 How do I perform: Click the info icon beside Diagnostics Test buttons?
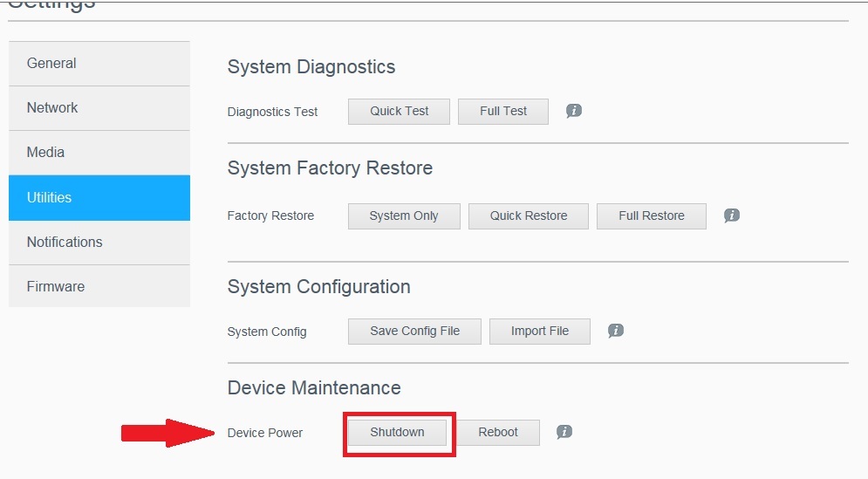click(573, 111)
